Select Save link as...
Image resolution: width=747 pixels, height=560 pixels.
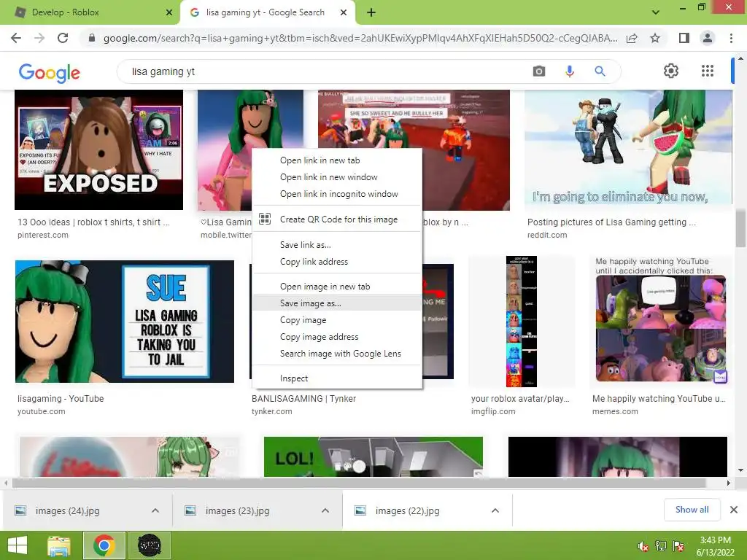tap(337, 245)
